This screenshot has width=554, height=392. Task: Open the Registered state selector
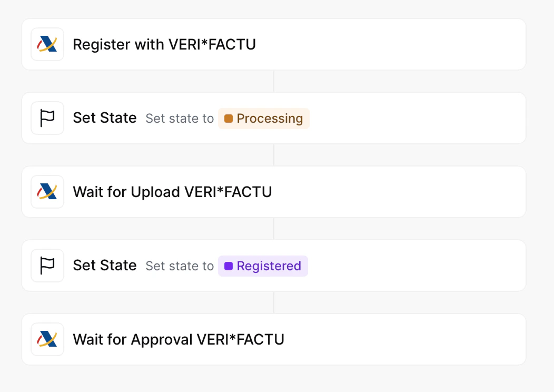tap(263, 266)
